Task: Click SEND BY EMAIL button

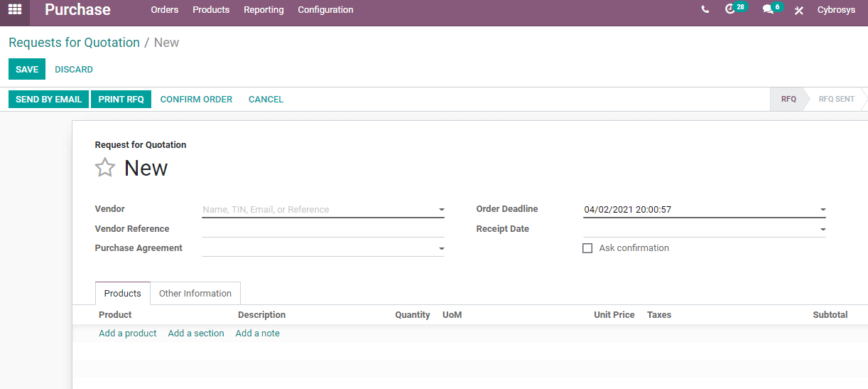Action: point(48,100)
